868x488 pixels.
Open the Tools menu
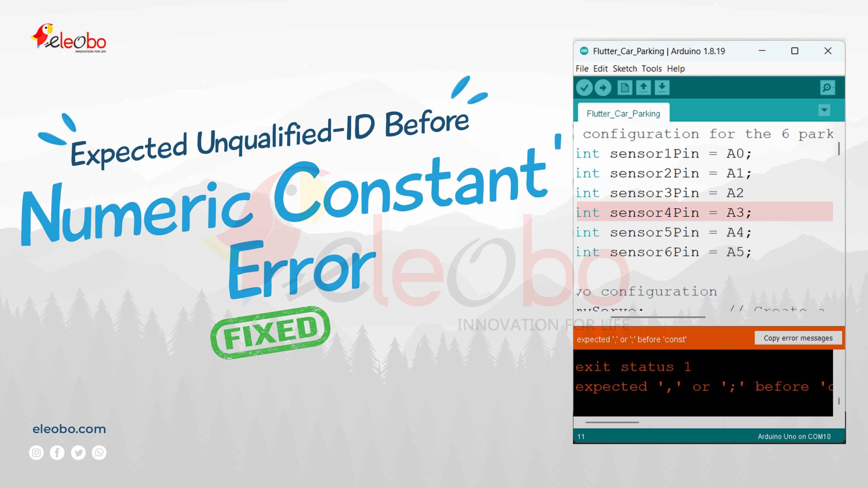click(652, 68)
